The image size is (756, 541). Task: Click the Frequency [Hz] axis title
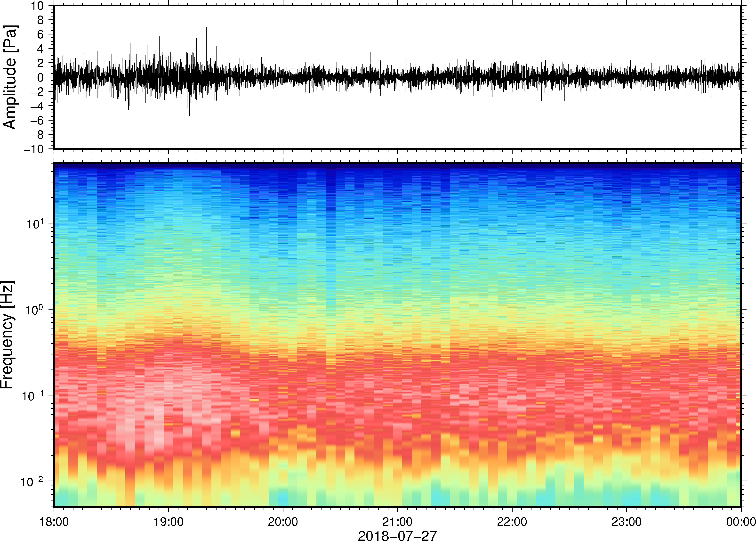click(7, 335)
